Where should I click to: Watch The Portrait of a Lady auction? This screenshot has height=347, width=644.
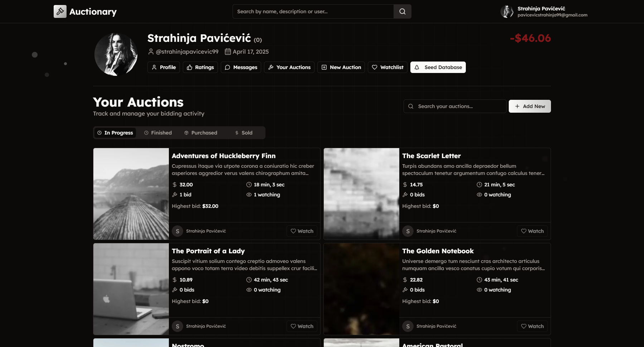click(302, 326)
